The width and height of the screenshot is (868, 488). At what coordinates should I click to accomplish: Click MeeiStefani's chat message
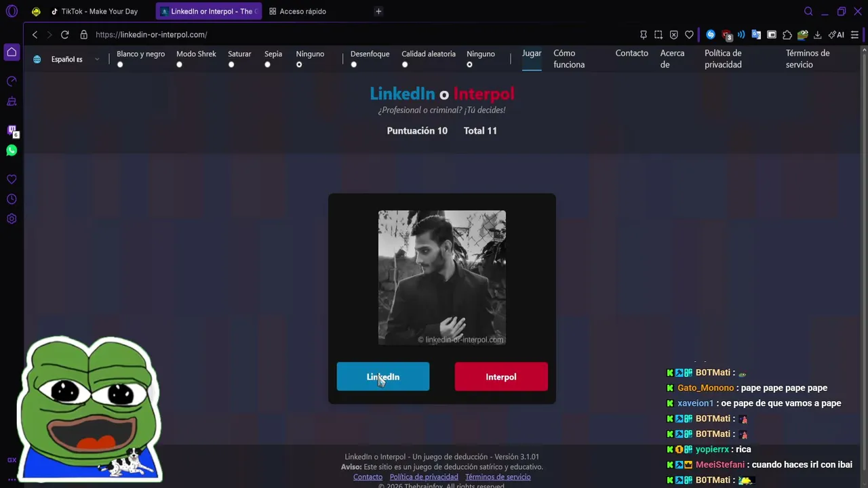click(759, 465)
